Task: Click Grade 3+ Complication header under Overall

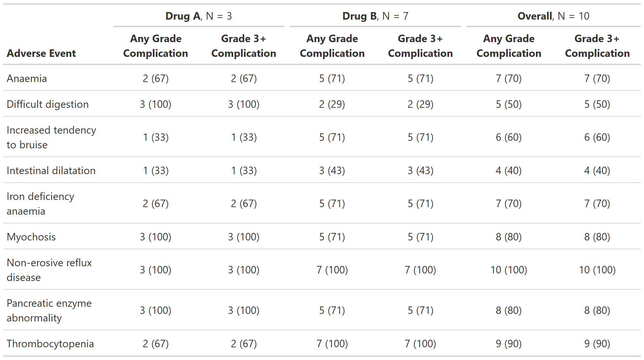Action: point(597,46)
